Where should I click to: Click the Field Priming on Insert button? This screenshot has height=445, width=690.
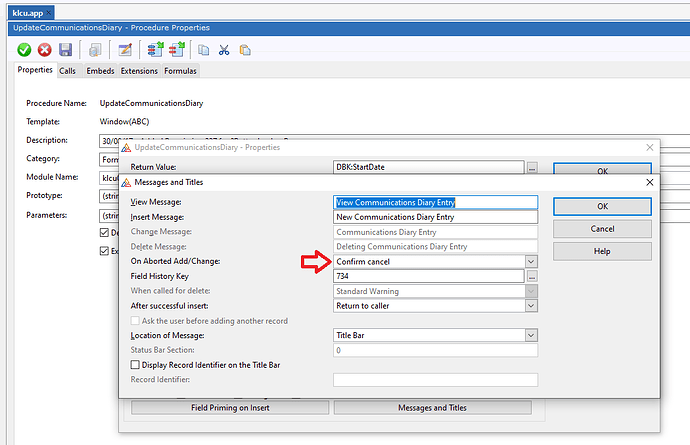pos(230,408)
